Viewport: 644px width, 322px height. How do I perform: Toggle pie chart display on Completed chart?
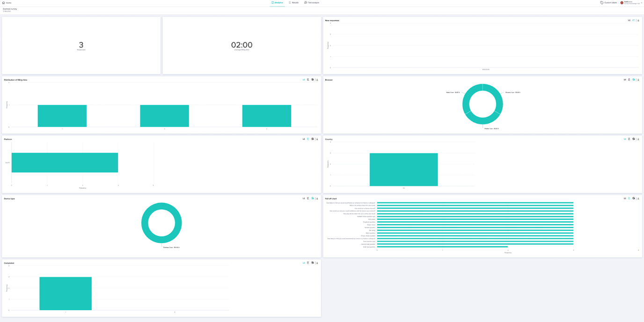[312, 262]
